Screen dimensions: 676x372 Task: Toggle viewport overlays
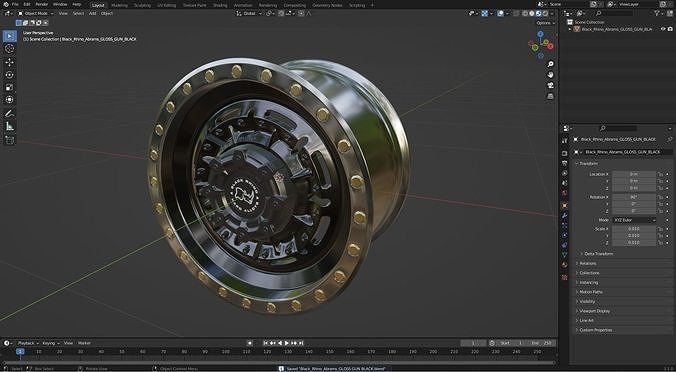point(500,13)
